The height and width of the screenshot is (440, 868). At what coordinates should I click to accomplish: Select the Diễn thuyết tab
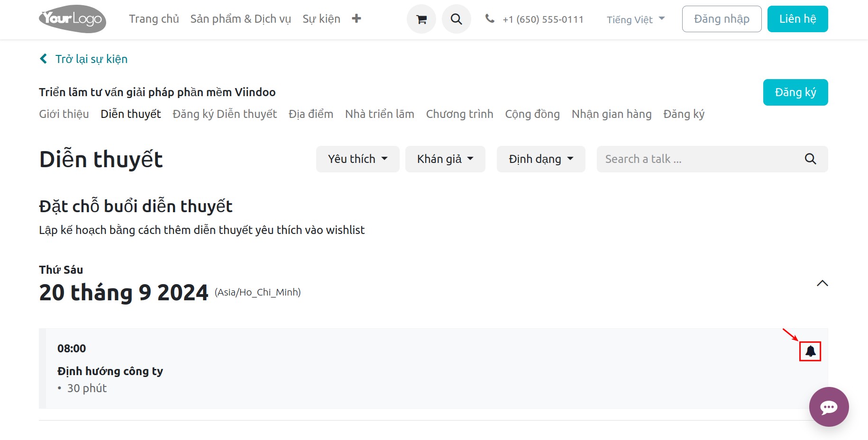pos(131,114)
